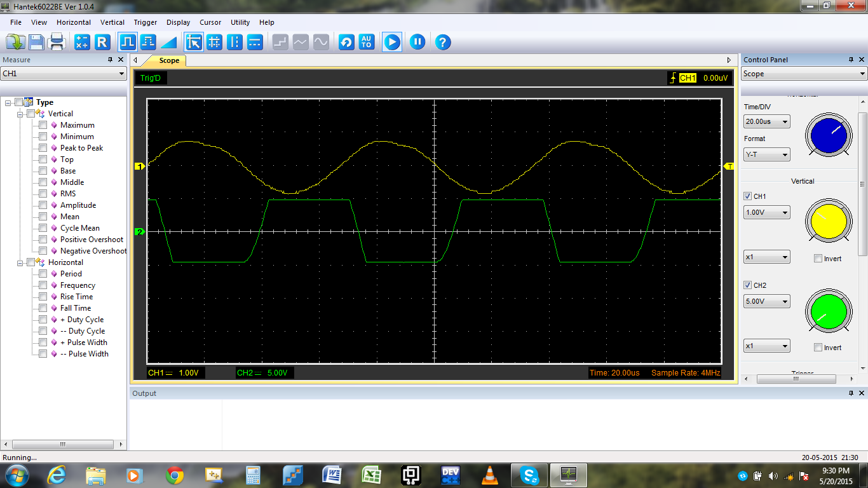Image resolution: width=868 pixels, height=488 pixels.
Task: Open the CH1 1.00V volts dropdown
Action: pos(767,212)
